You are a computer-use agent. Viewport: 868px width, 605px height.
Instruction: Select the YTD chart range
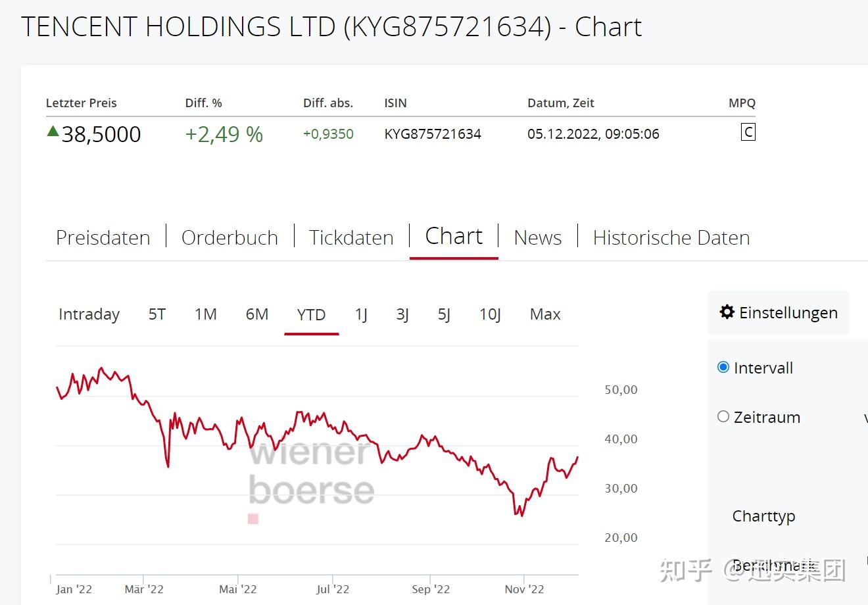tap(311, 315)
